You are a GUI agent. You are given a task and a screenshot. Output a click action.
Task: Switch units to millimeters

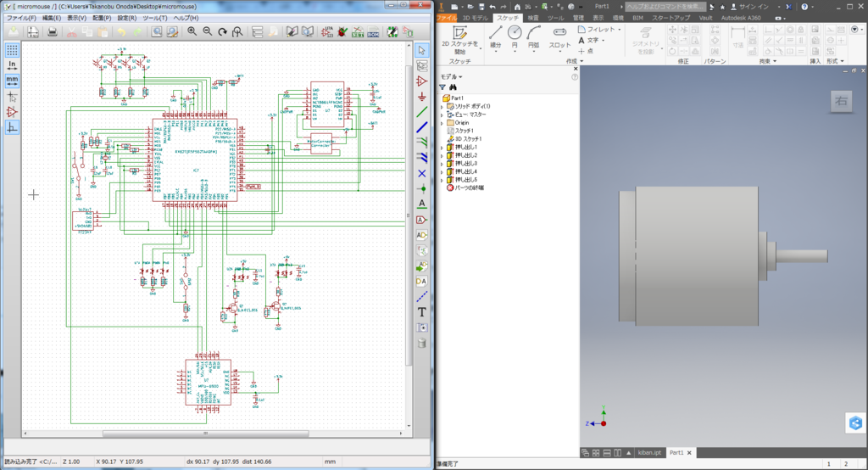(x=12, y=81)
